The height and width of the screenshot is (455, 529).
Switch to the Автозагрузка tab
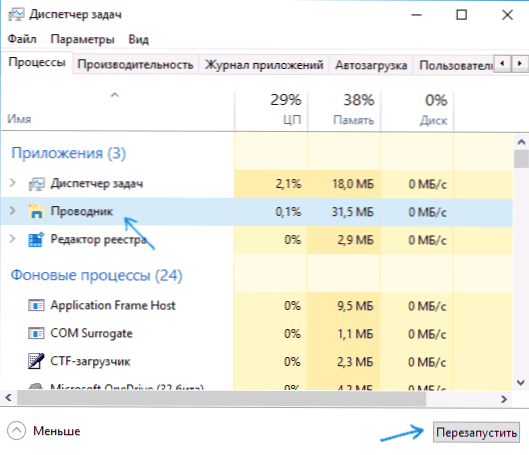click(x=371, y=64)
